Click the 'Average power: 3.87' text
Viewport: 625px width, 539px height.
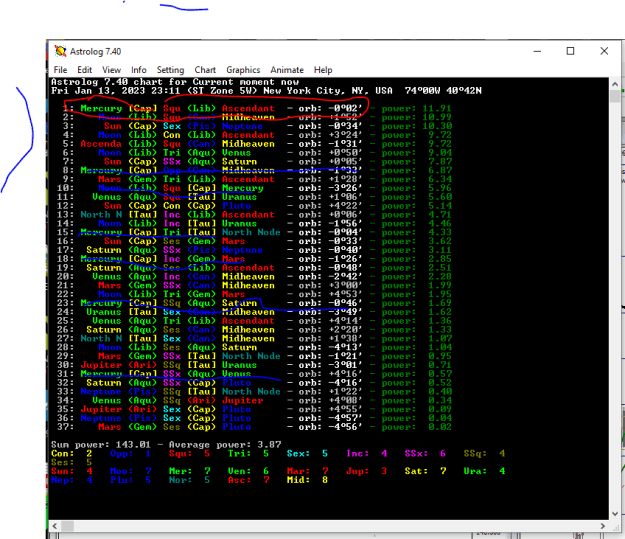(225, 445)
